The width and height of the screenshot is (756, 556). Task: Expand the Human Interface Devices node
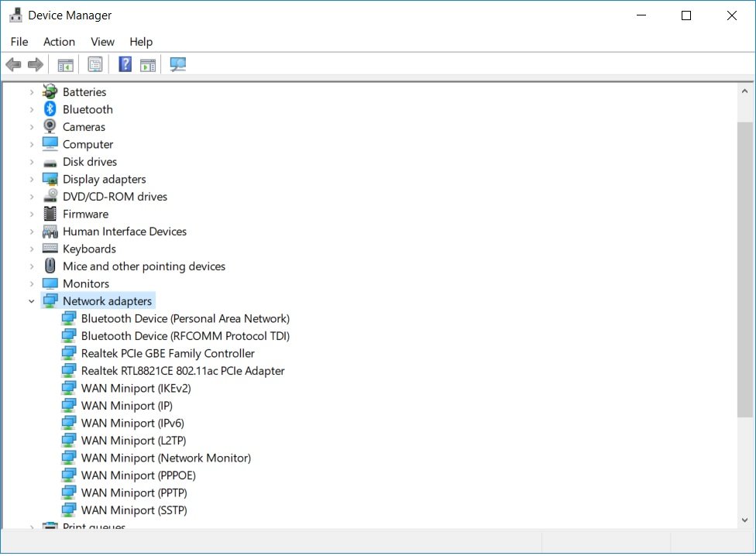(31, 232)
